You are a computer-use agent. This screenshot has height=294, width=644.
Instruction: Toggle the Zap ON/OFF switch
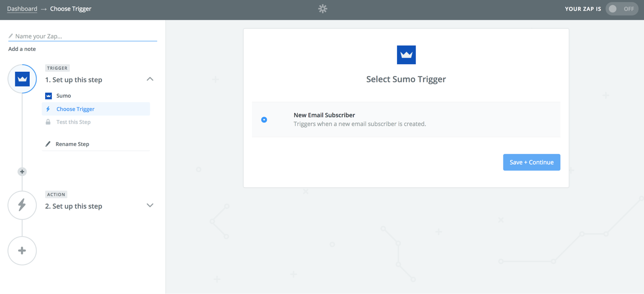(622, 9)
